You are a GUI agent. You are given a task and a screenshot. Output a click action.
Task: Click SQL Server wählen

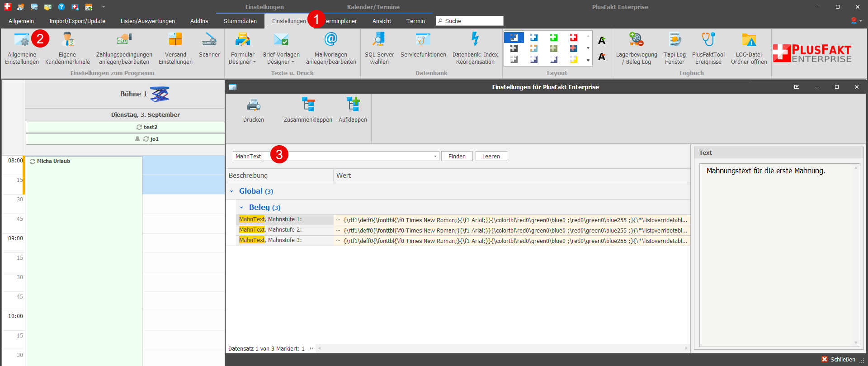pyautogui.click(x=379, y=49)
